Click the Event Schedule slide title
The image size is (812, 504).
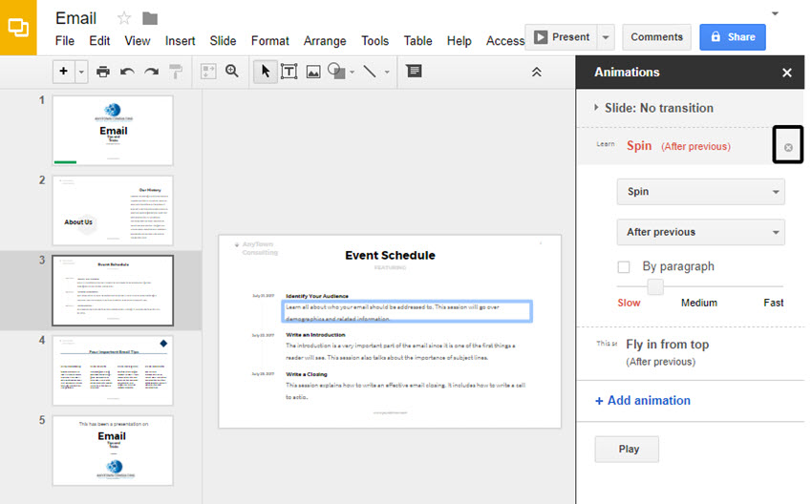coord(390,256)
